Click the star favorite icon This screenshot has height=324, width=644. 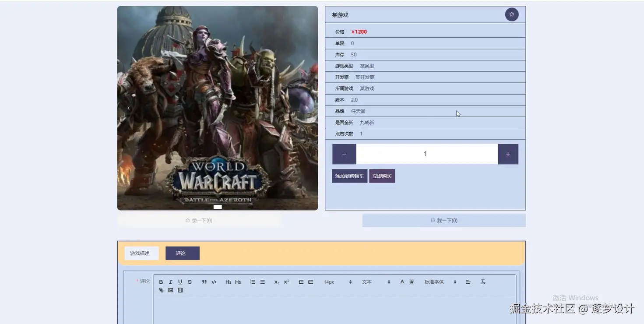(512, 14)
